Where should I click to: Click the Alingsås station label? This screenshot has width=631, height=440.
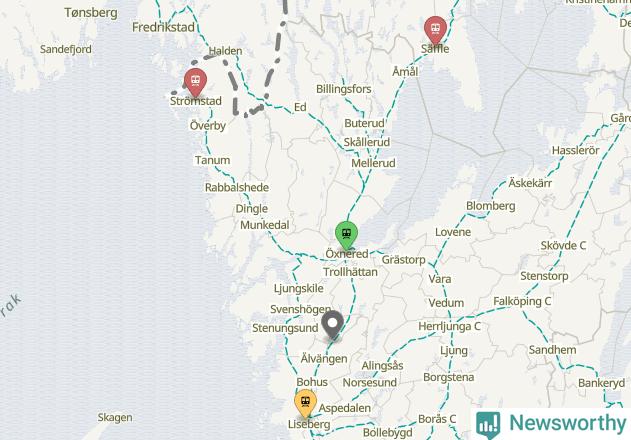click(x=382, y=366)
